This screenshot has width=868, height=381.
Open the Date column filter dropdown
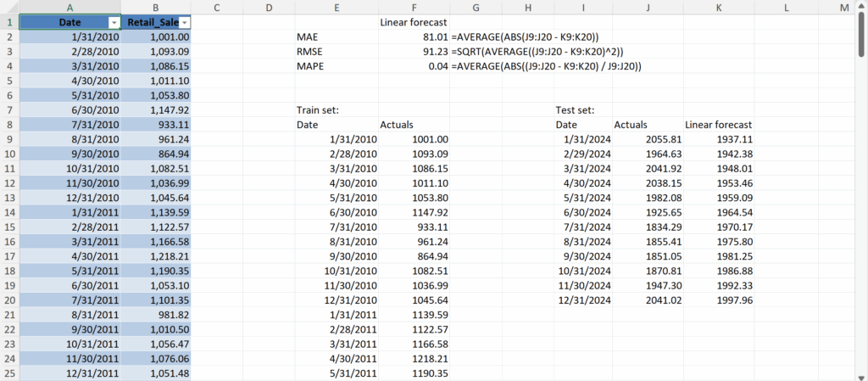click(x=114, y=23)
